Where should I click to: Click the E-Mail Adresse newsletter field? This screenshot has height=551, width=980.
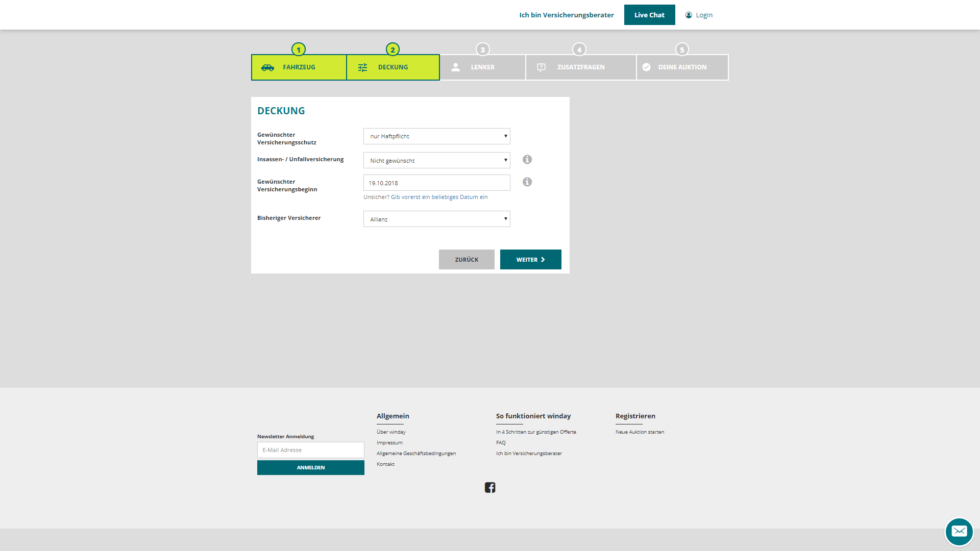pos(310,449)
